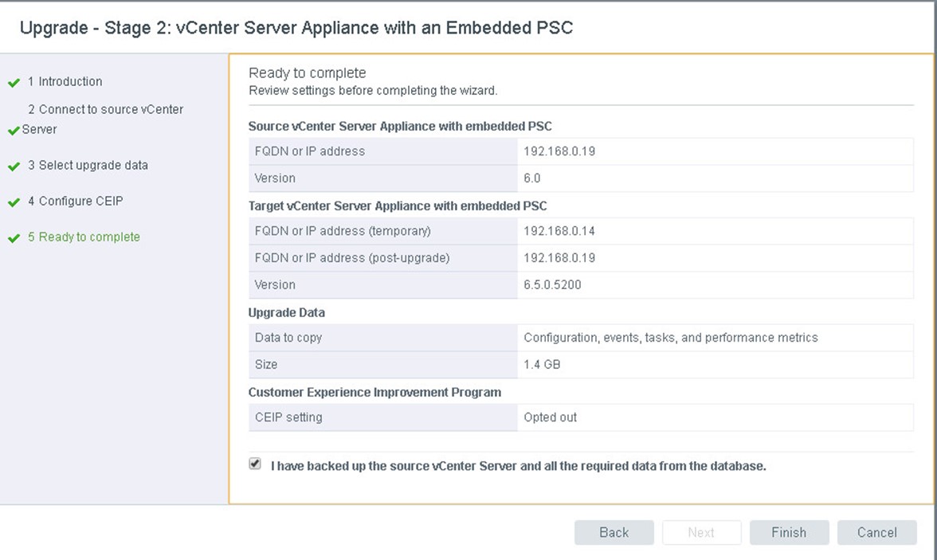The image size is (937, 560).
Task: Uncheck the backed up source vCenter Server checkbox
Action: [x=255, y=464]
